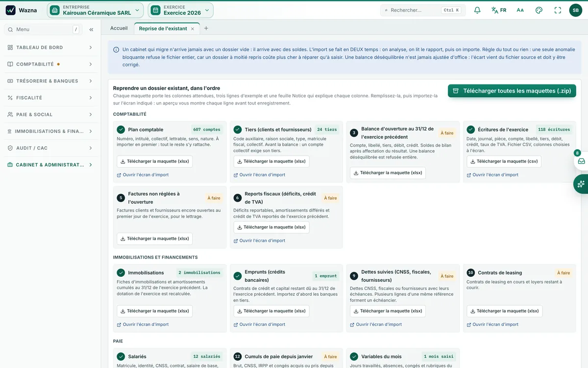This screenshot has width=588, height=368.
Task: Click step 3 badge of Balance d'ouverture
Action: [x=354, y=133]
